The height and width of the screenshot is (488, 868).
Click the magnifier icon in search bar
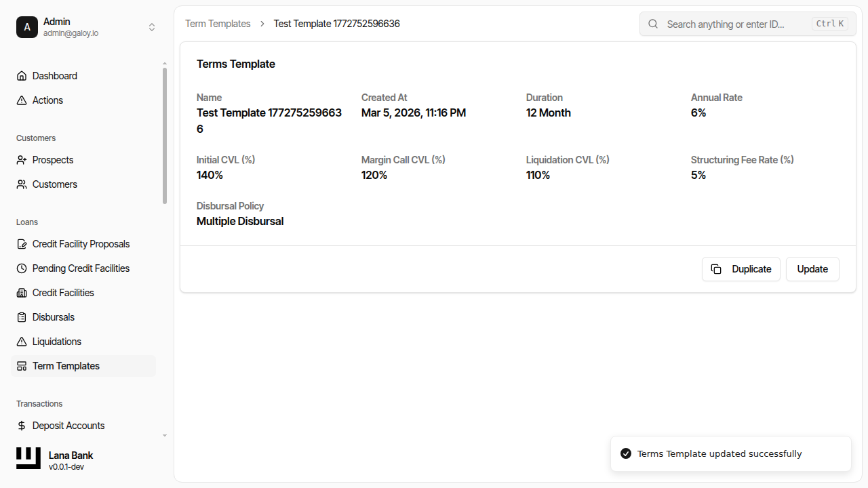pos(653,24)
